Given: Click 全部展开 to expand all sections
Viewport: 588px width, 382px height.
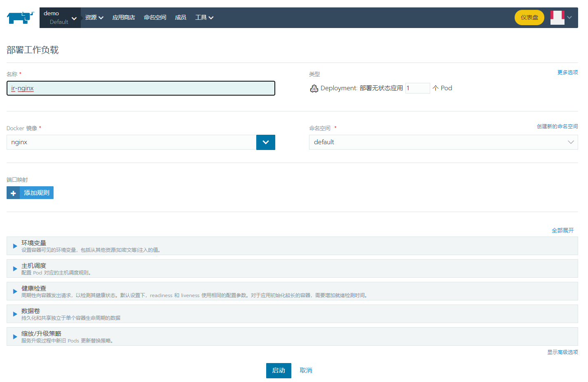Looking at the screenshot, I should [562, 230].
